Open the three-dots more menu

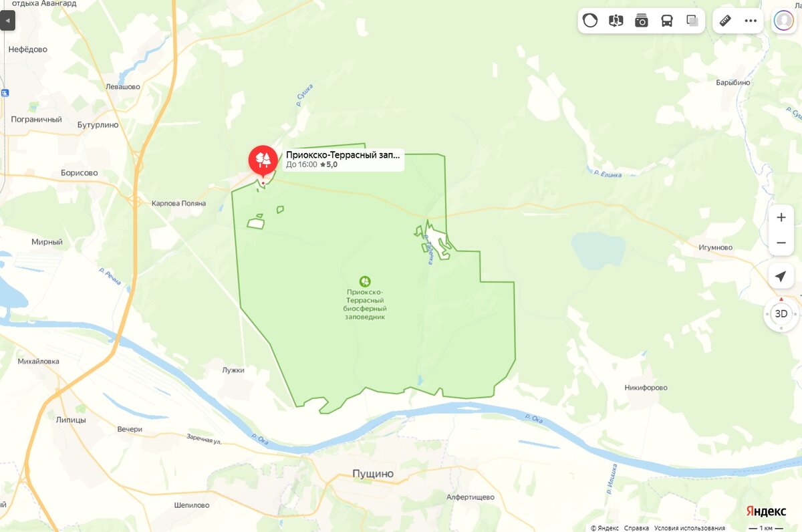[751, 21]
